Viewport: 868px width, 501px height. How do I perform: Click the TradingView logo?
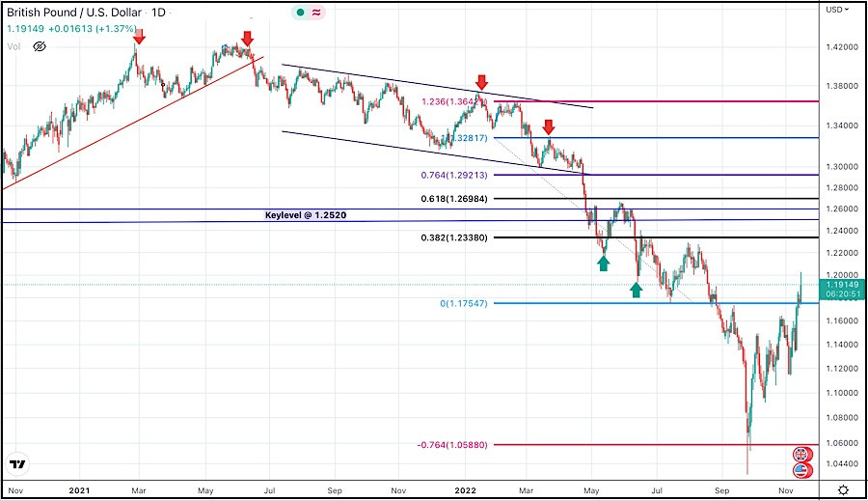pyautogui.click(x=17, y=464)
